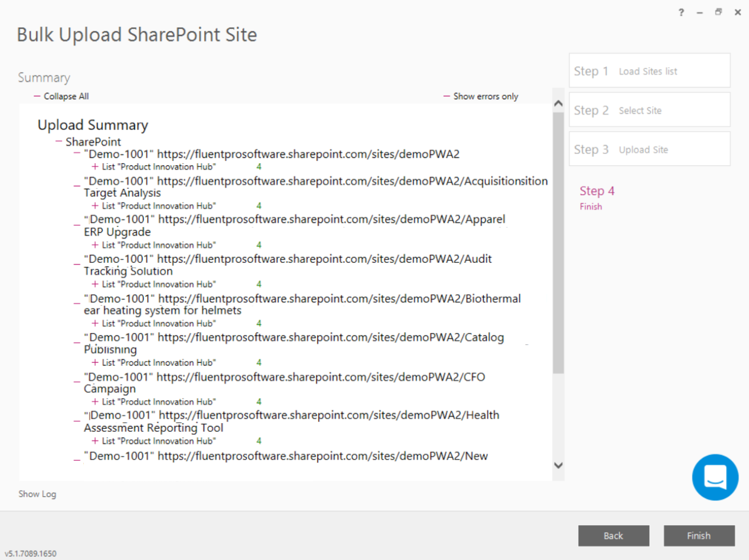Click the Back button
This screenshot has width=749, height=560.
614,535
